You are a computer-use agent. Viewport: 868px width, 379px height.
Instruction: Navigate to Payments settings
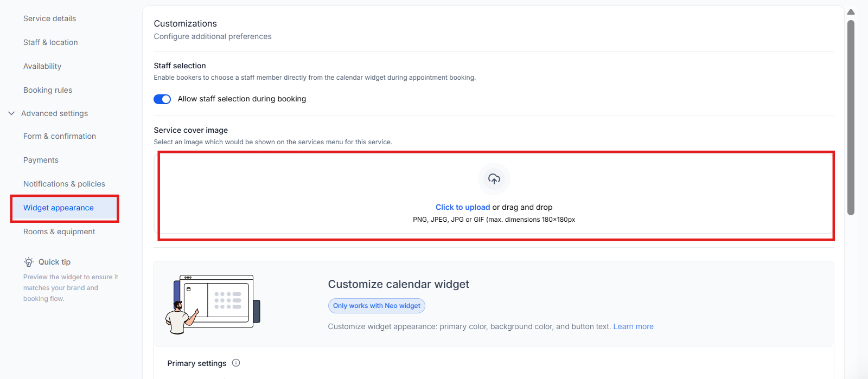[x=41, y=160]
